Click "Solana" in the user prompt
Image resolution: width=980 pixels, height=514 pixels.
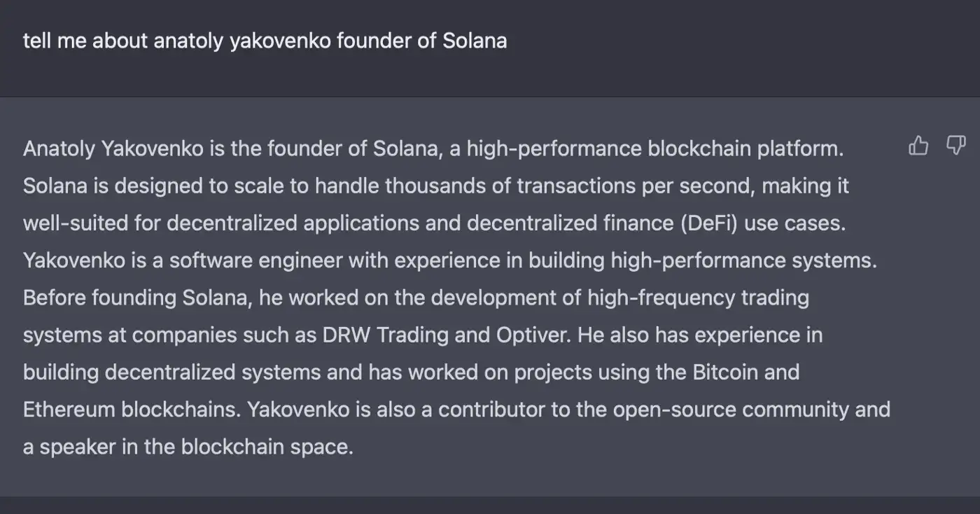pyautogui.click(x=475, y=41)
